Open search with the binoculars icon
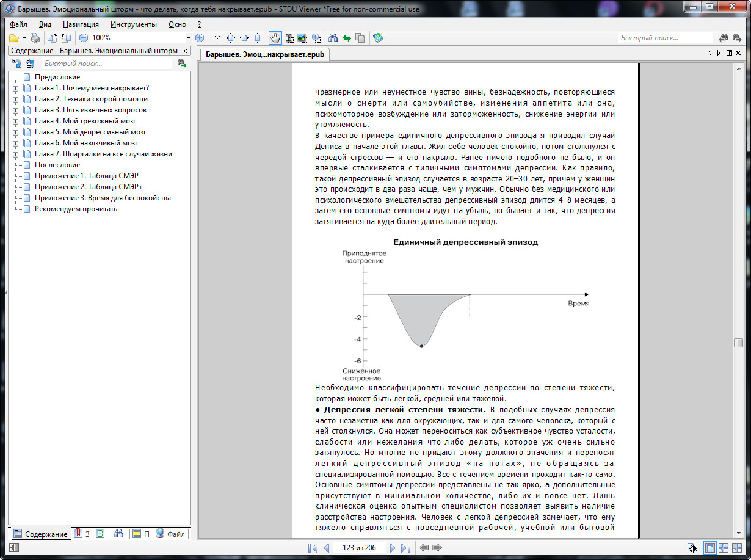Screen dimensions: 751x560 tap(333, 38)
